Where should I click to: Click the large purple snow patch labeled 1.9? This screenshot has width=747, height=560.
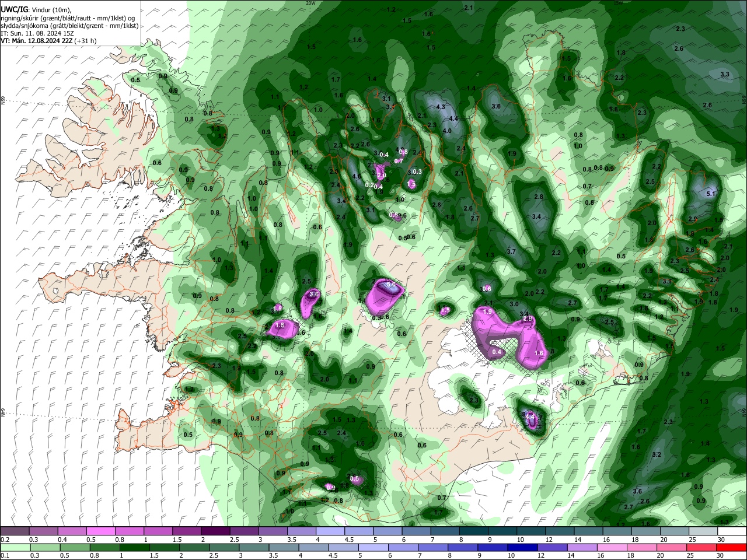508,338
